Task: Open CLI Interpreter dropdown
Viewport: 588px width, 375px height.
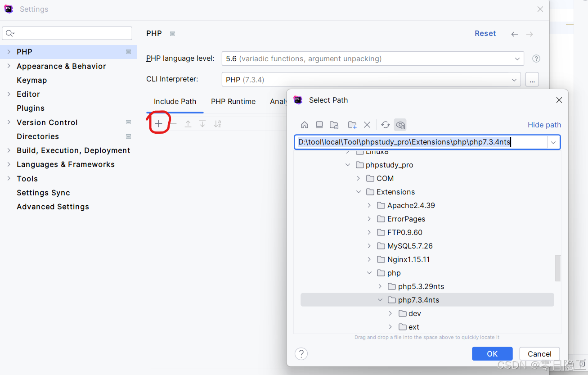Action: pos(514,80)
